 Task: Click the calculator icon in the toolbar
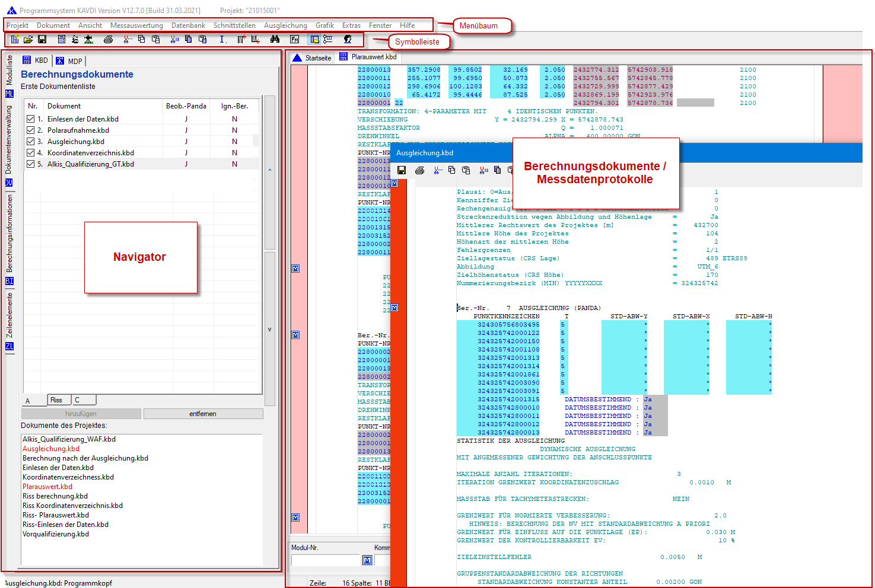tap(61, 39)
